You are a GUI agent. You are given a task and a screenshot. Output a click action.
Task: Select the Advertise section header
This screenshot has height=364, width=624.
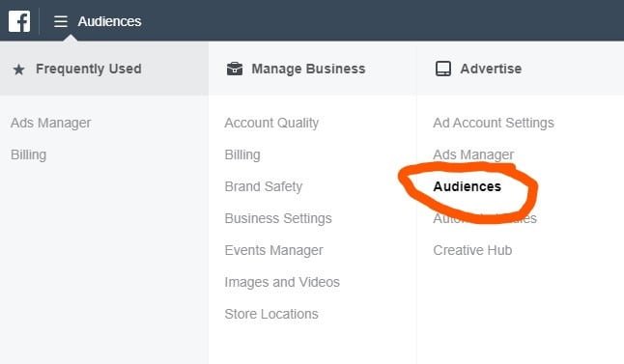point(521,69)
